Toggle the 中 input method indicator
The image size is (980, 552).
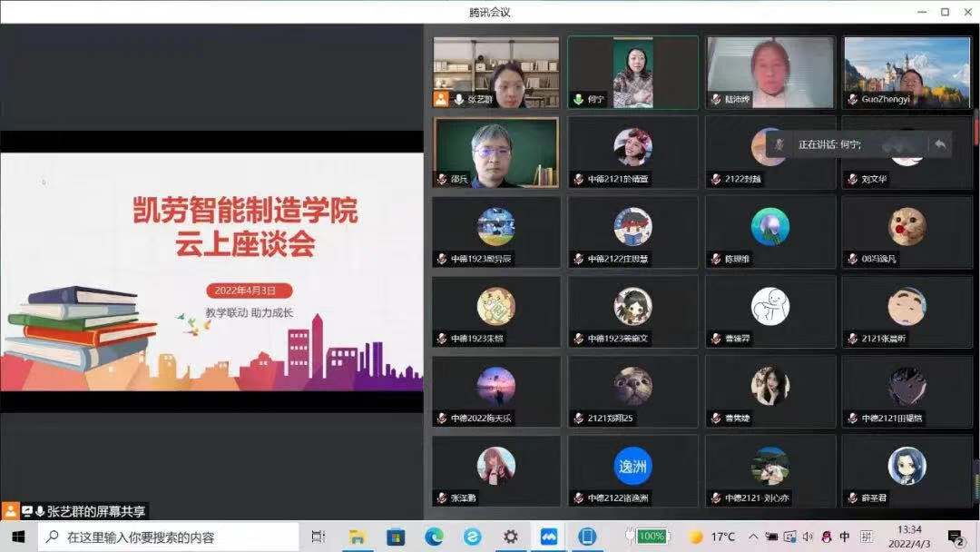[x=845, y=537]
